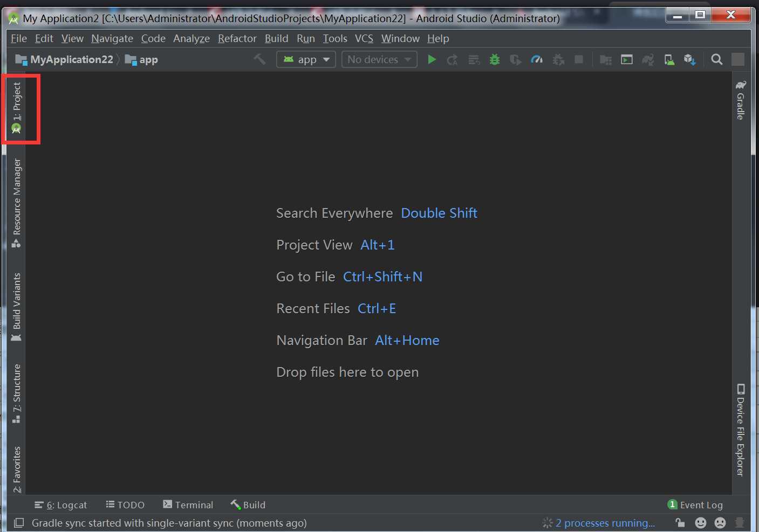The image size is (759, 532).
Task: Open the app run configuration dropdown
Action: (306, 59)
